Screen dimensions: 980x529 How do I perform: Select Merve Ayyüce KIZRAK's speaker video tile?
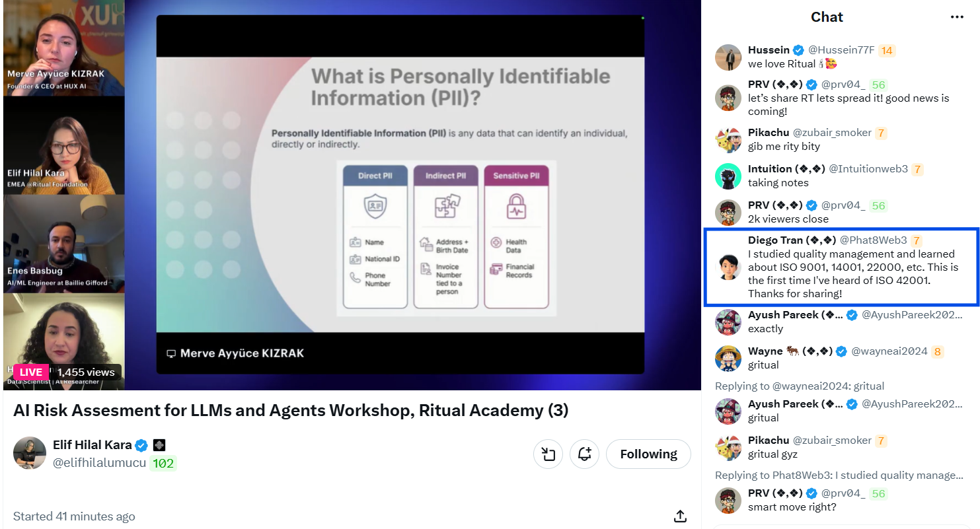pyautogui.click(x=64, y=48)
